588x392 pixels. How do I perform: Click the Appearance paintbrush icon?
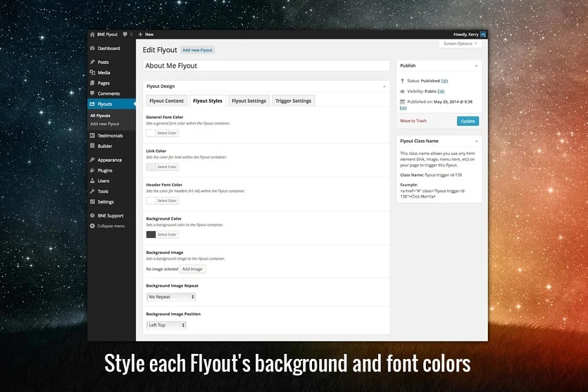92,160
